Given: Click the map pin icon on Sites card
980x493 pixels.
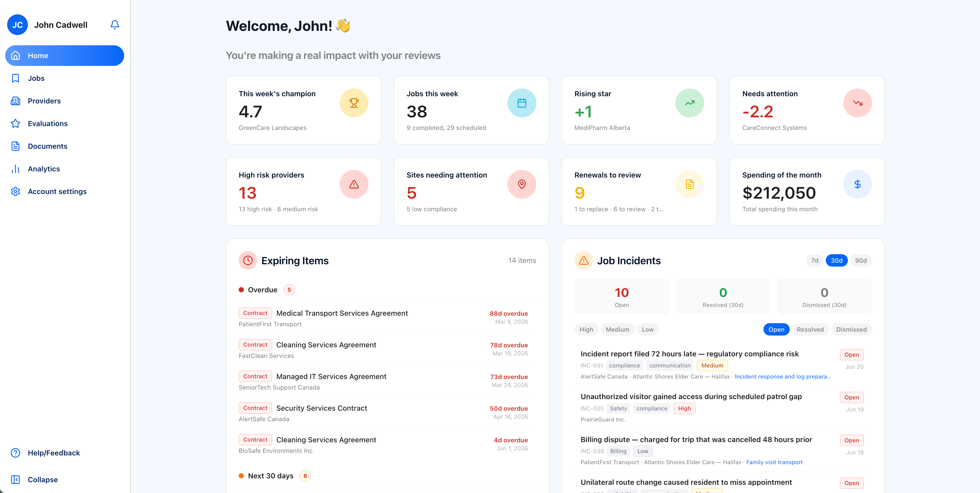Looking at the screenshot, I should click(x=522, y=184).
